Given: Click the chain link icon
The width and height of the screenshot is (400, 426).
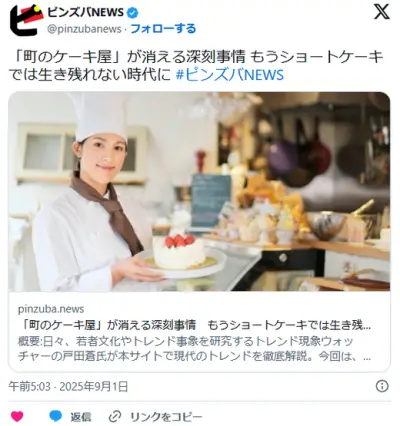Looking at the screenshot, I should [x=115, y=416].
